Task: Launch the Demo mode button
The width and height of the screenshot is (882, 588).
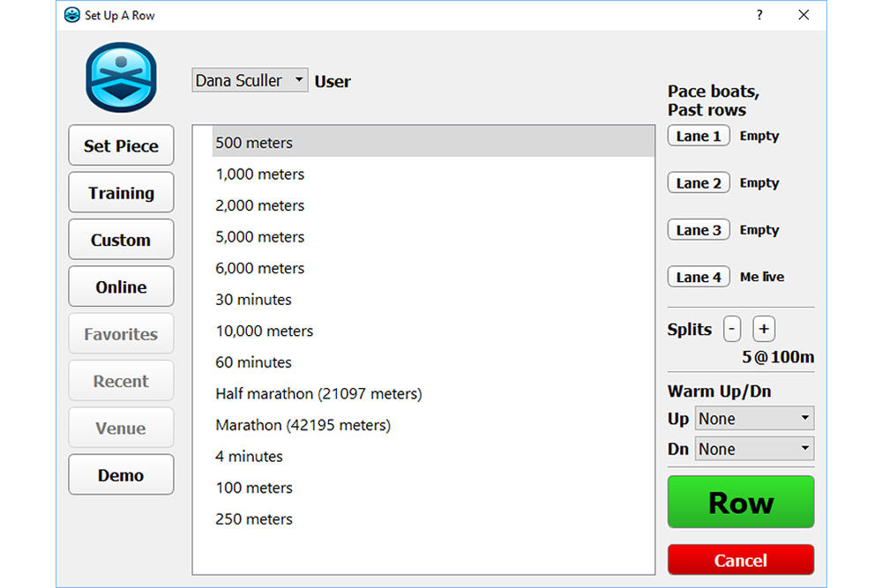Action: [x=121, y=475]
